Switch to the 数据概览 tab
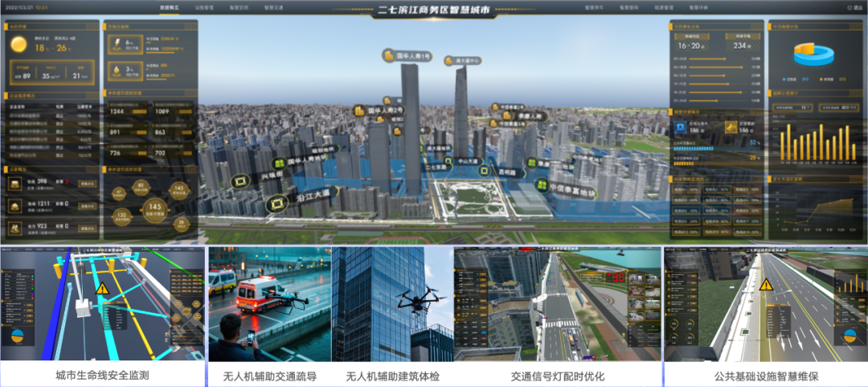The width and height of the screenshot is (868, 387). click(x=171, y=6)
